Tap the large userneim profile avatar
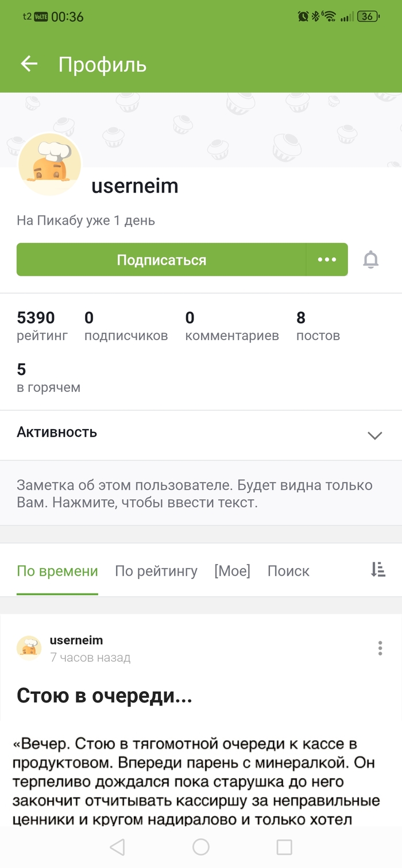 50,164
